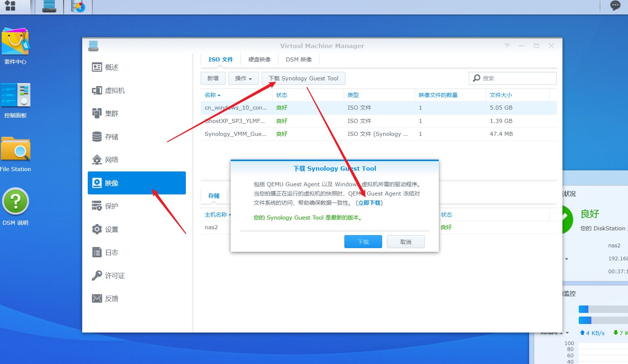The height and width of the screenshot is (364, 628).
Task: Open notifications chat bubble in taskbar
Action: pos(615,6)
